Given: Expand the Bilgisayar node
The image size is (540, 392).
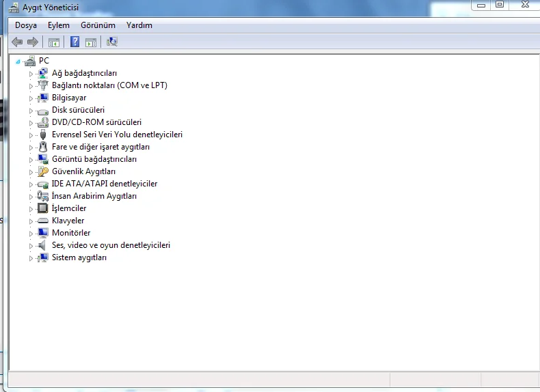Looking at the screenshot, I should pos(31,98).
